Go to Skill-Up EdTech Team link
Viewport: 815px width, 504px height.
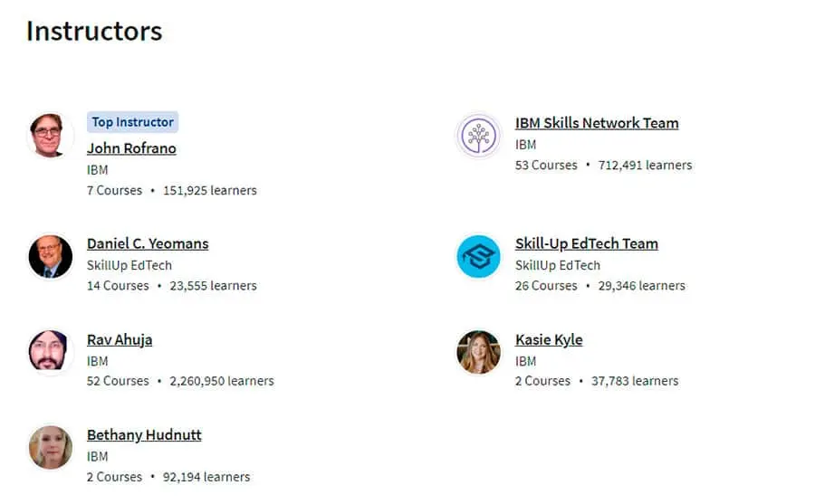tap(586, 243)
